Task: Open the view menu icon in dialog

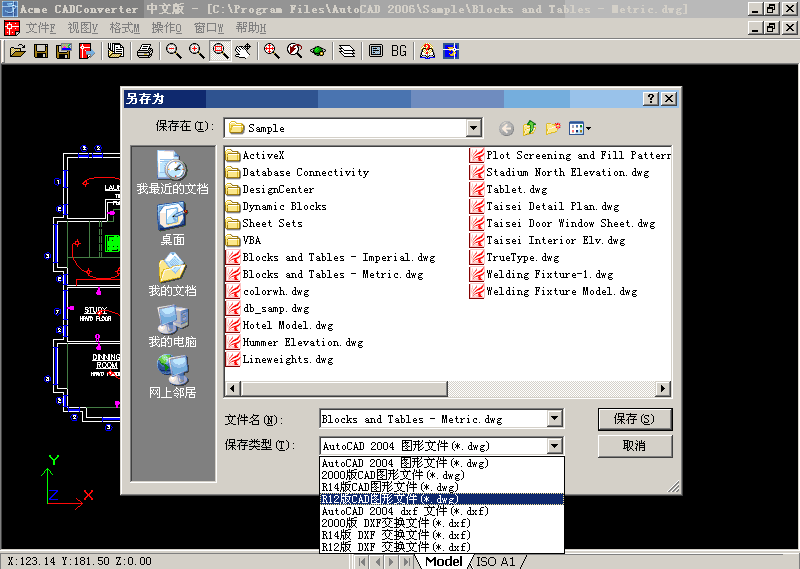Action: (580, 128)
